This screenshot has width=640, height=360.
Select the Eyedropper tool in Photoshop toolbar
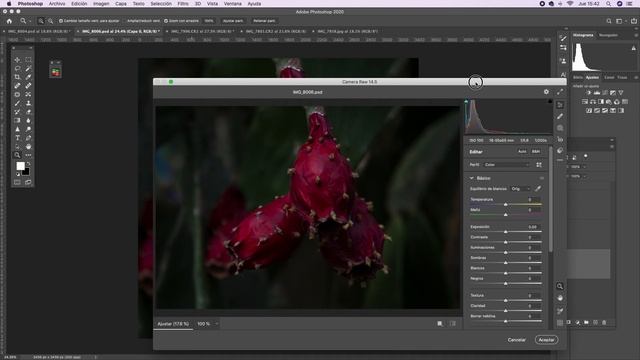[28, 77]
